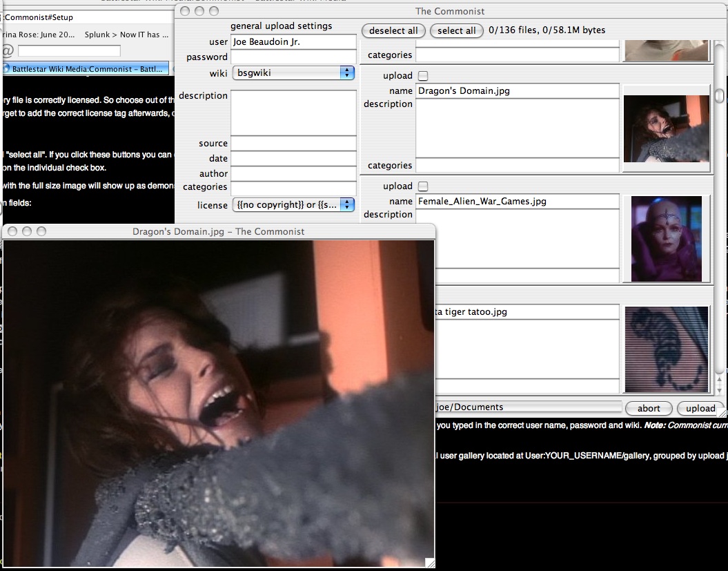Open the wiki dropdown showing bsgwiki
Screen dimensions: 728x571
293,72
